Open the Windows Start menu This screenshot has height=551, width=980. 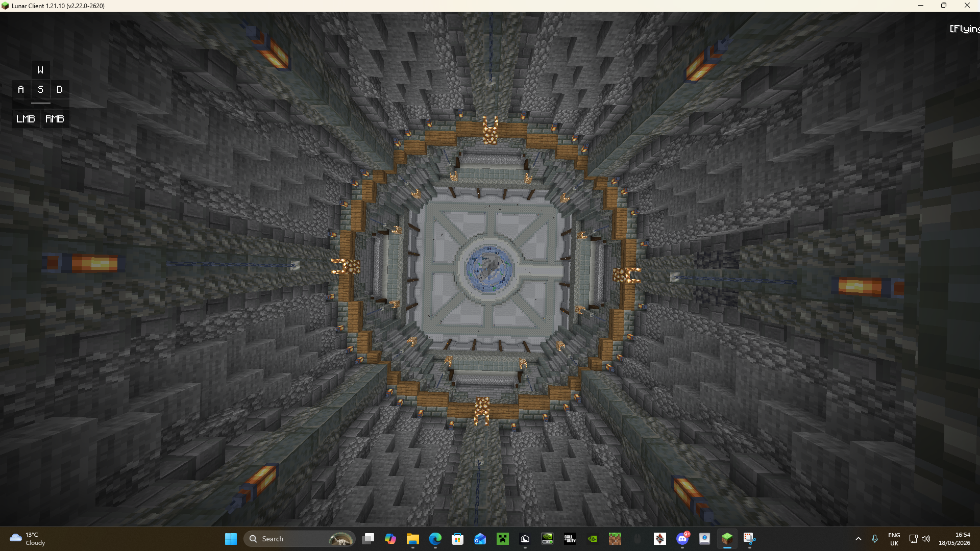[x=231, y=539]
